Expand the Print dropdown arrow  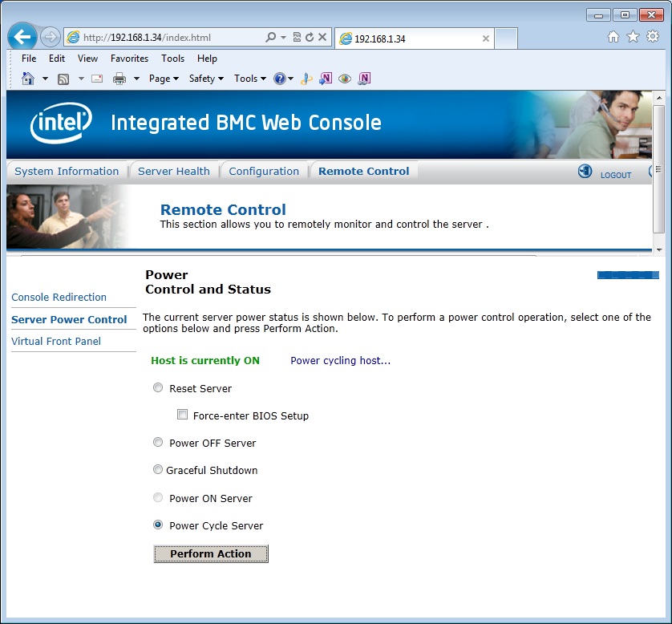pyautogui.click(x=136, y=79)
